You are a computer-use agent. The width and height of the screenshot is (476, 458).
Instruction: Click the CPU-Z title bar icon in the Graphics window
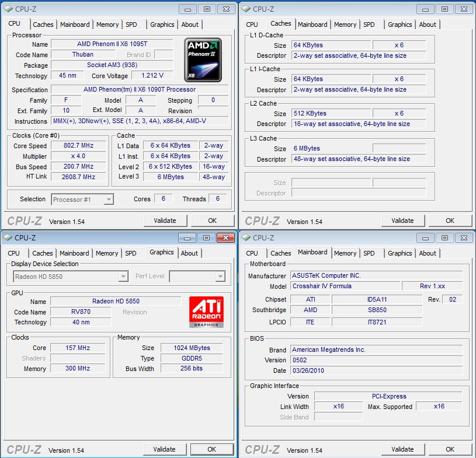click(x=8, y=237)
